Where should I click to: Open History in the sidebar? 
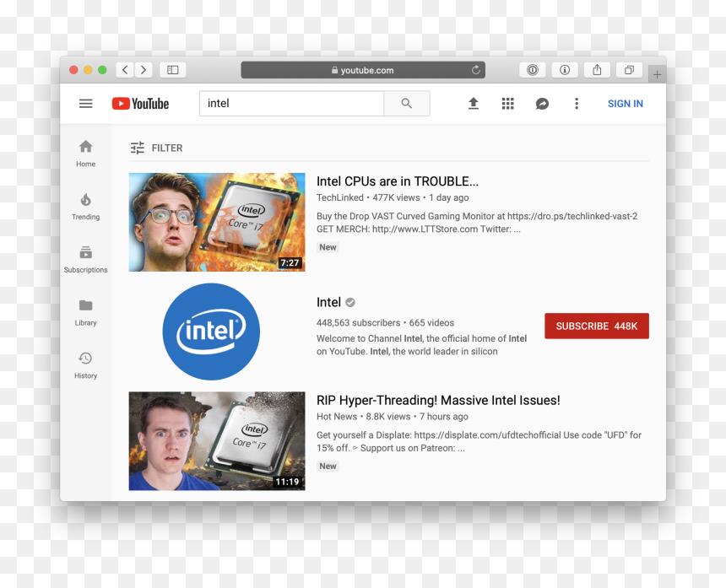tap(85, 365)
